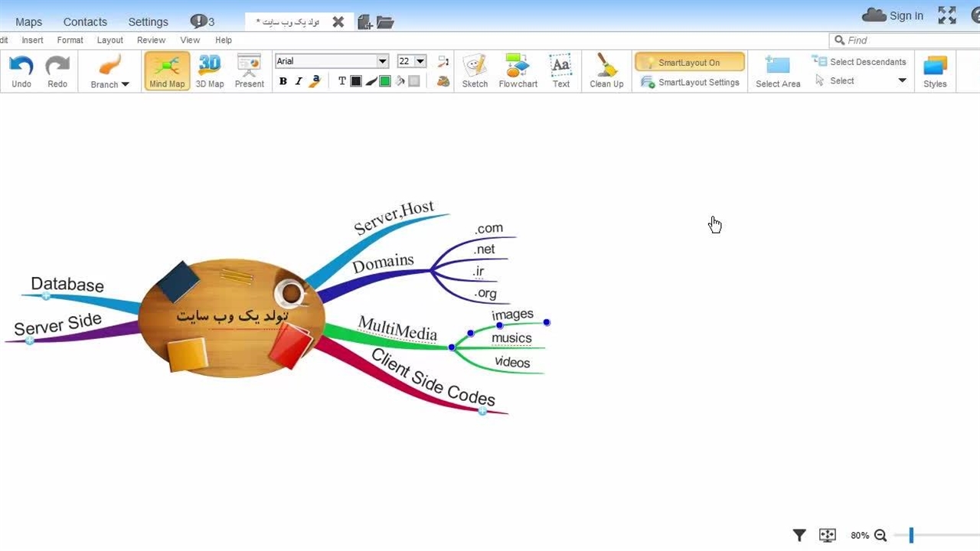Pick the green branch color swatch
Screen dimensions: 980x551
pos(385,81)
